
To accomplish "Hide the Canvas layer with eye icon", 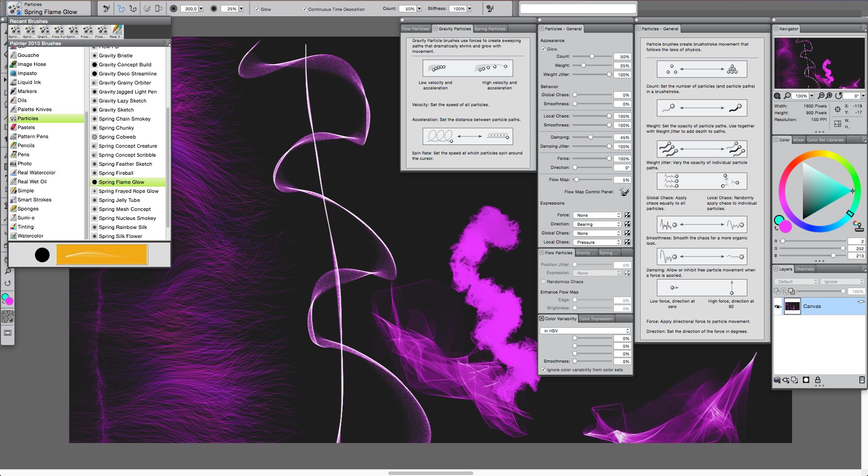I will [x=778, y=306].
